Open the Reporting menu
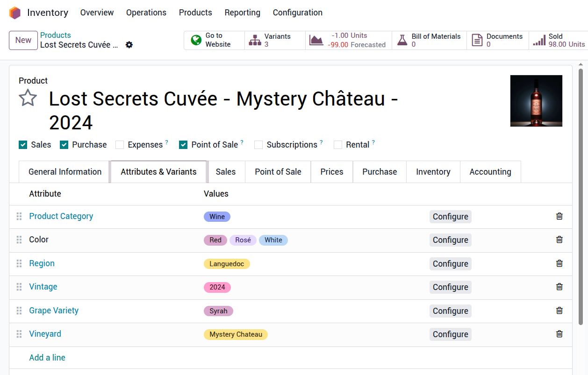This screenshot has width=588, height=375. pyautogui.click(x=242, y=13)
